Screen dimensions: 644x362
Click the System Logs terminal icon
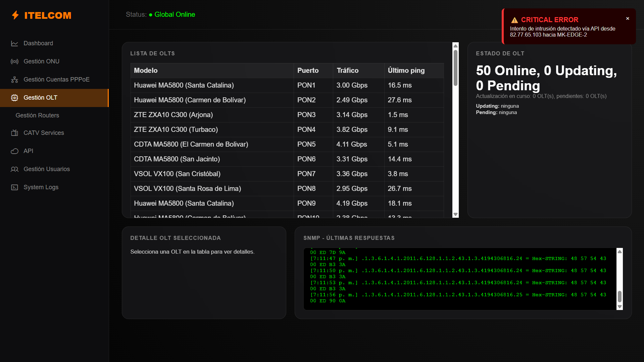click(14, 187)
